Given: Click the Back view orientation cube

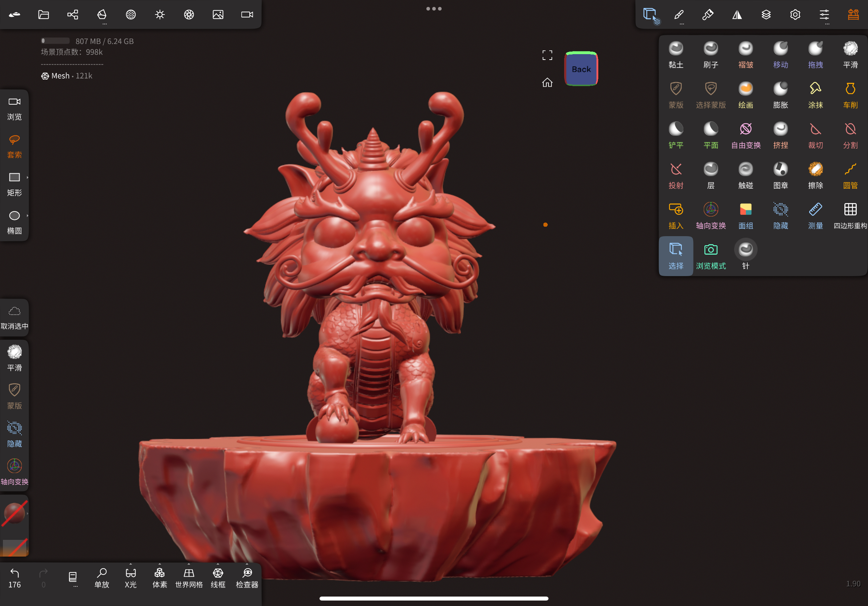Looking at the screenshot, I should [581, 69].
